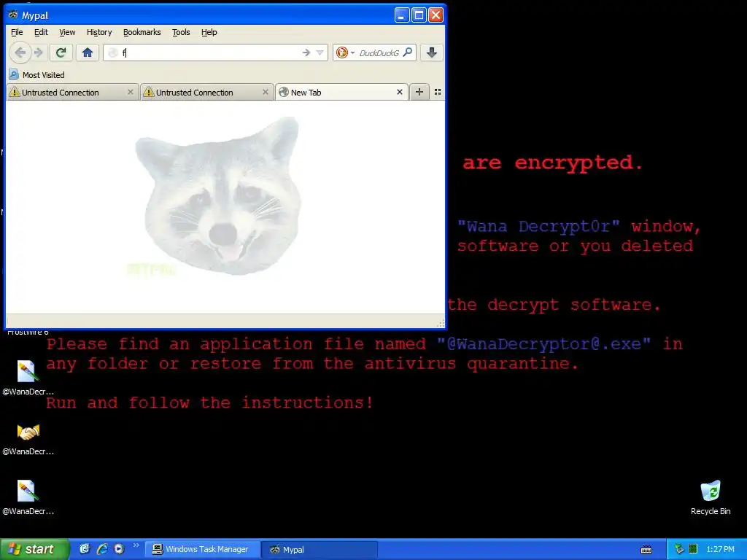The width and height of the screenshot is (747, 560).
Task: Click the Mypal taskbar button
Action: tap(320, 550)
